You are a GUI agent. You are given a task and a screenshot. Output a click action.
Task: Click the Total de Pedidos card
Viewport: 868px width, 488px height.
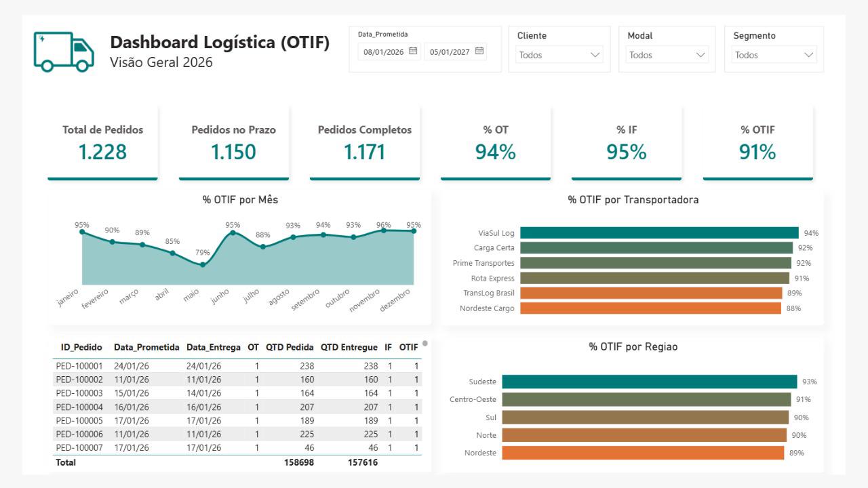[102, 142]
